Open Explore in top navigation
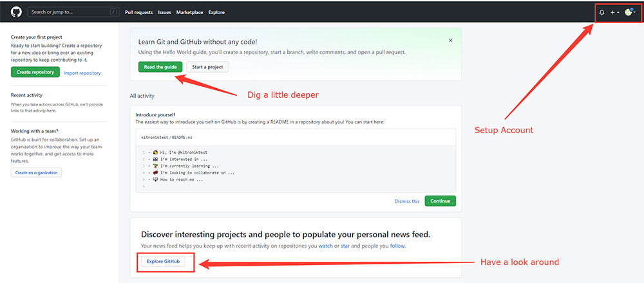The width and height of the screenshot is (644, 283). 216,12
